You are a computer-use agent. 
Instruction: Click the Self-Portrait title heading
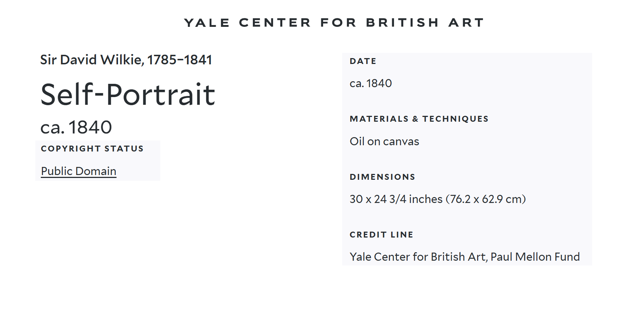(128, 94)
